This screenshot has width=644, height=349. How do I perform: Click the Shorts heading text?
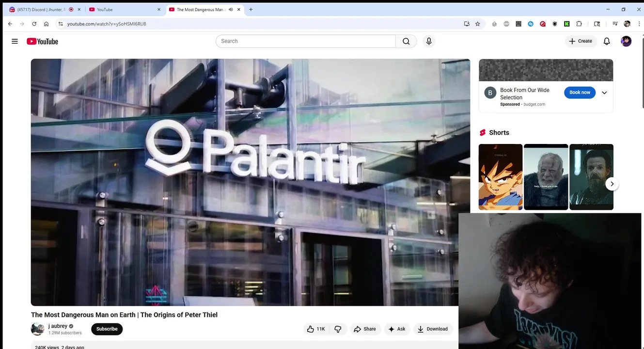[499, 133]
